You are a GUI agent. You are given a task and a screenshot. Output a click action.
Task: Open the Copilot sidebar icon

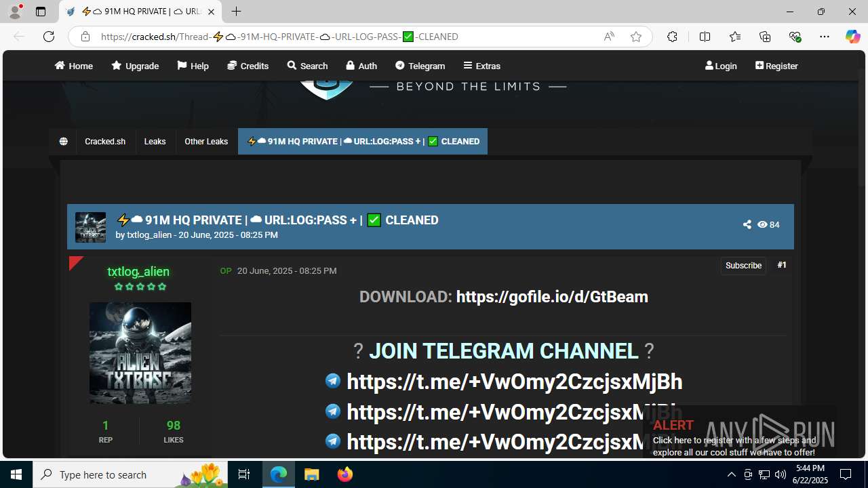pos(852,37)
